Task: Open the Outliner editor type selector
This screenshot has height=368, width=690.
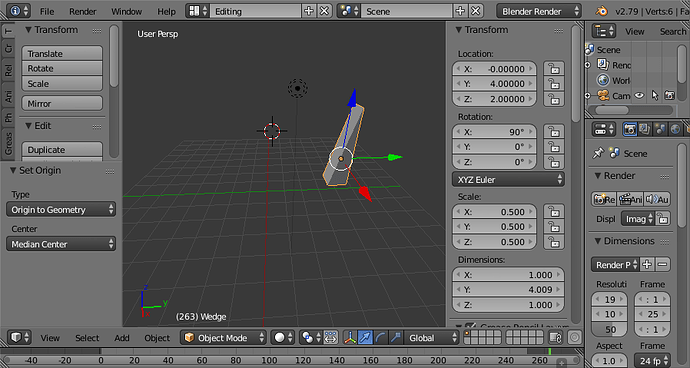Action: tap(604, 31)
